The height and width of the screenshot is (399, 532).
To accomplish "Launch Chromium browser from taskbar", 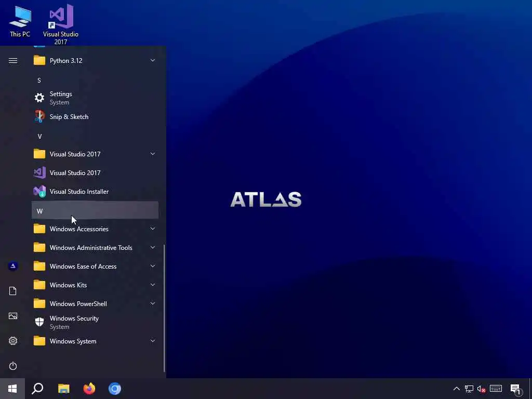I will pyautogui.click(x=115, y=389).
